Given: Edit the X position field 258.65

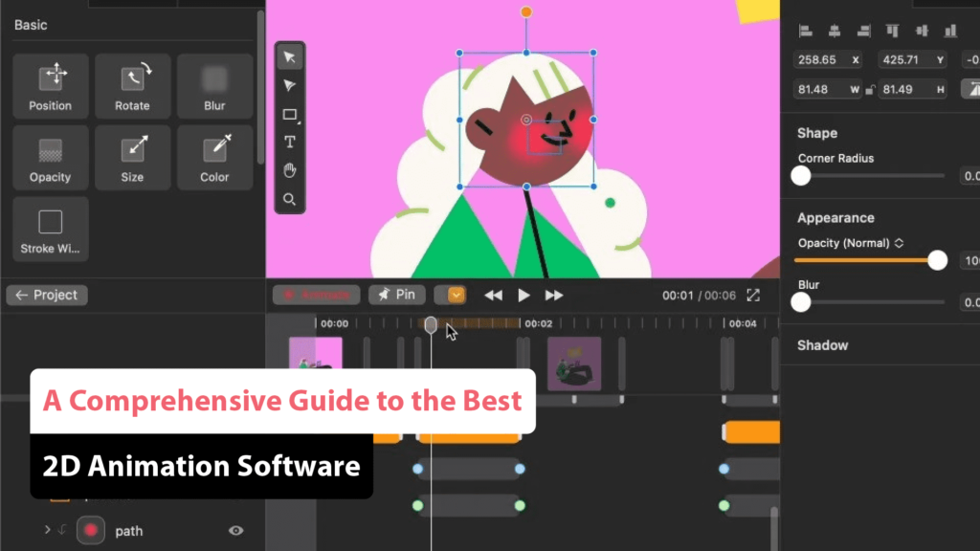Looking at the screenshot, I should click(x=828, y=60).
